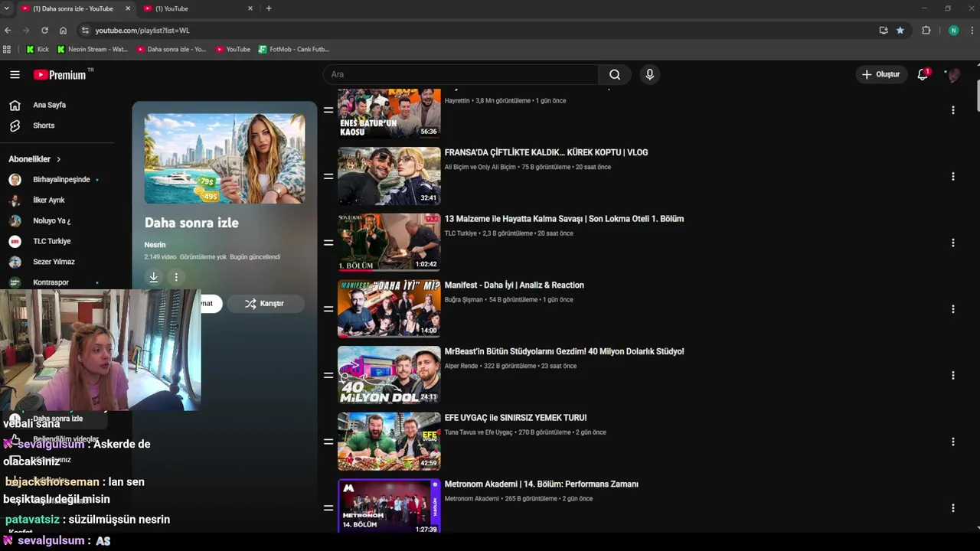Click the 40 Milyon Dol studio thumbnail
Image resolution: width=980 pixels, height=551 pixels.
pos(389,375)
